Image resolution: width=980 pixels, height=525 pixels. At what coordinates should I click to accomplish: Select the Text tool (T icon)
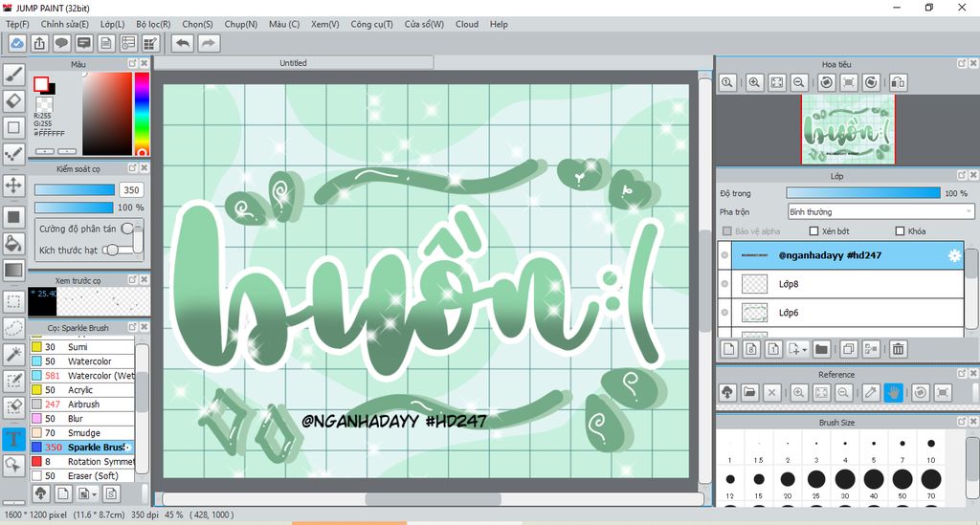coord(13,439)
